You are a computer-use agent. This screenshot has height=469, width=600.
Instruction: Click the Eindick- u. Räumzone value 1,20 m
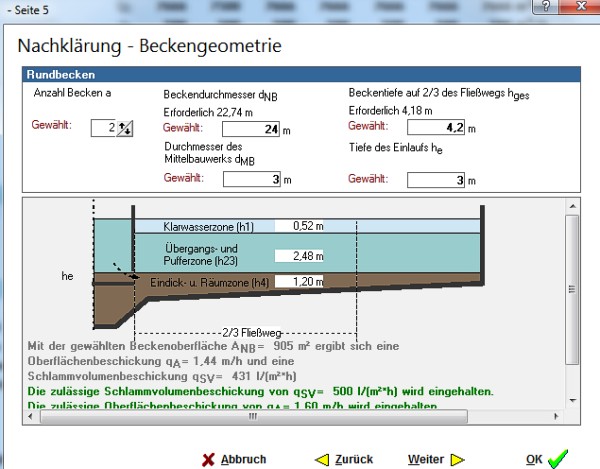[300, 282]
